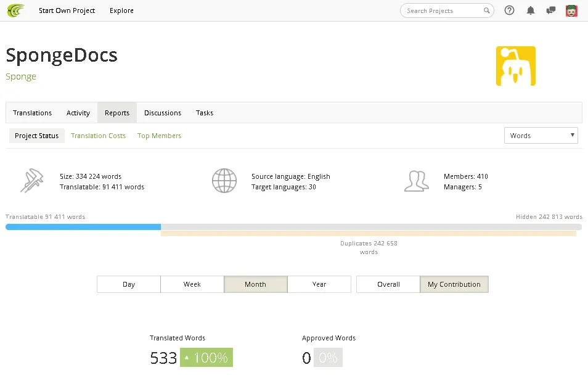The image size is (588, 378).
Task: Open the notifications bell icon
Action: coord(530,10)
